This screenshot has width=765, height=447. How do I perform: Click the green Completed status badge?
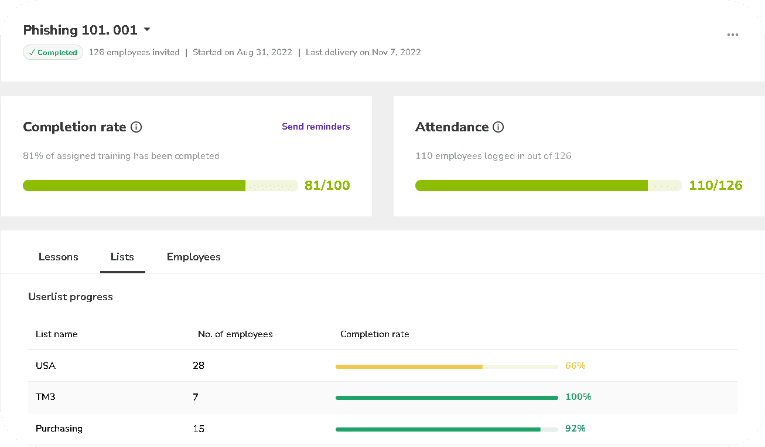click(52, 52)
